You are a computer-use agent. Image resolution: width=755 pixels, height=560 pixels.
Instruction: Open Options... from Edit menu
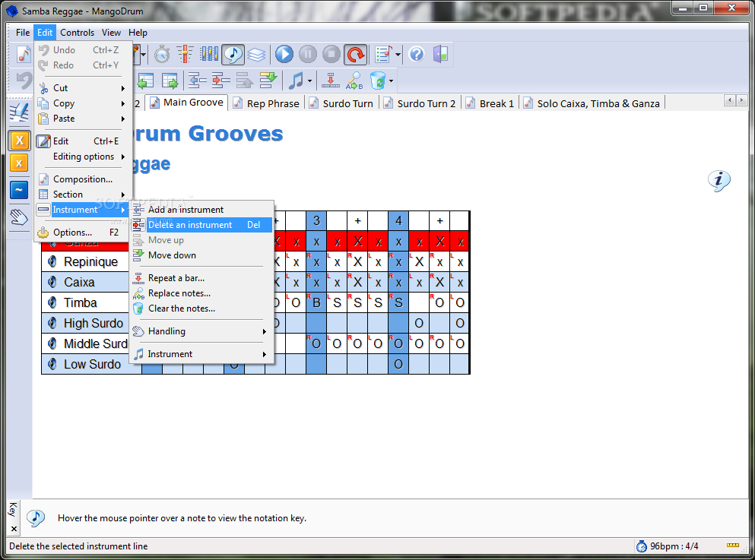82,233
